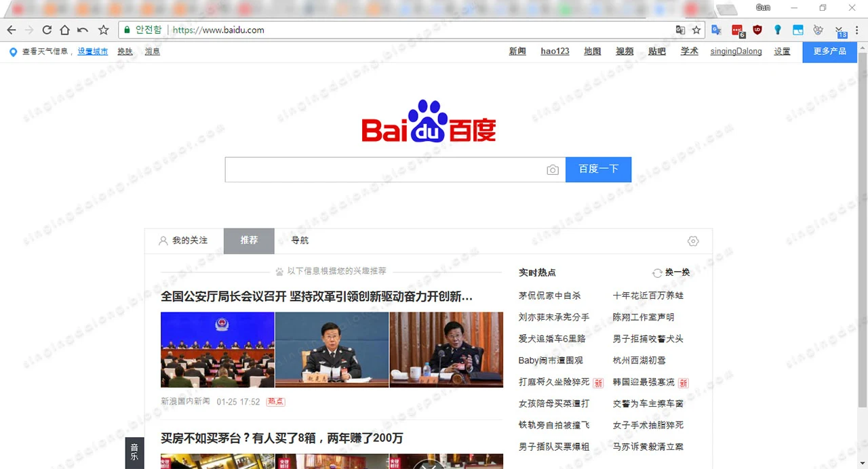Viewport: 868px width, 469px height.
Task: Open middle news thumbnail of officer speaking
Action: 332,350
